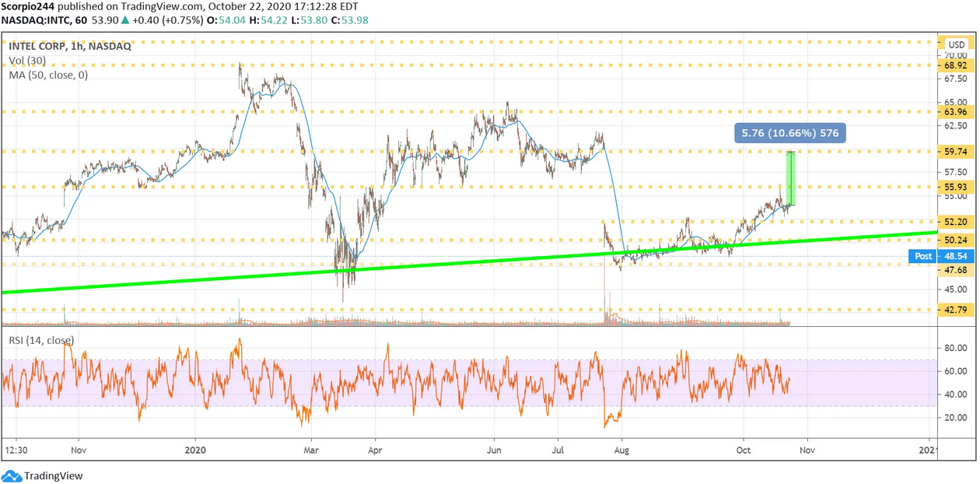Click the 20.00 RSI scale value
Viewport: 980px width, 484px height.
point(955,418)
